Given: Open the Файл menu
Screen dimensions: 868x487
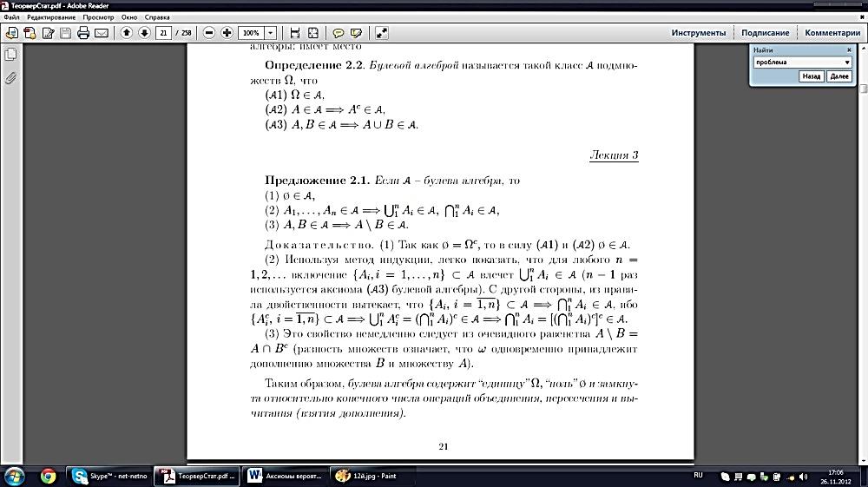Looking at the screenshot, I should click(11, 17).
